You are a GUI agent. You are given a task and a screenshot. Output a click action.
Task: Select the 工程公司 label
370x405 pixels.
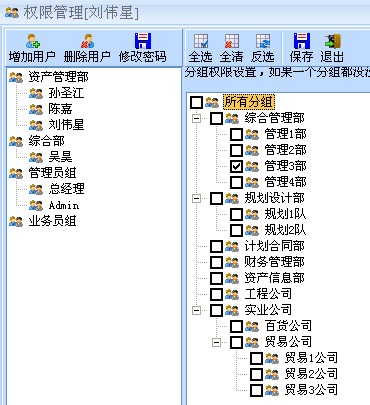268,294
